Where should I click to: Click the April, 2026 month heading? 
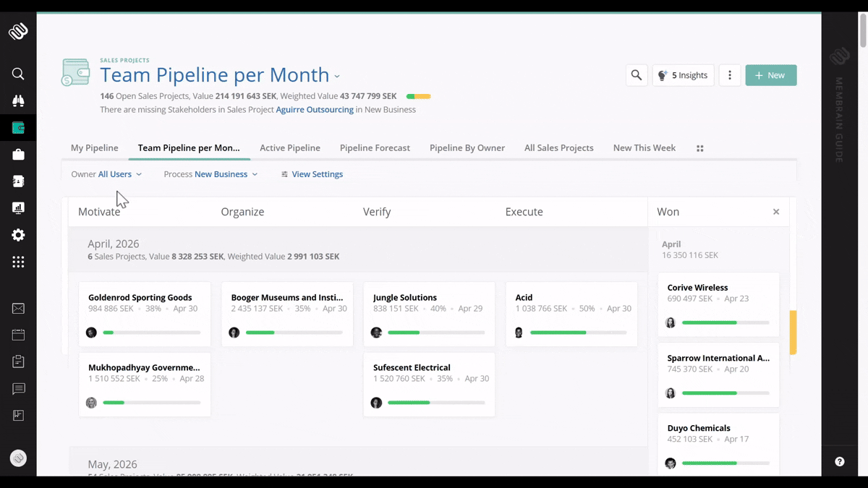(114, 244)
